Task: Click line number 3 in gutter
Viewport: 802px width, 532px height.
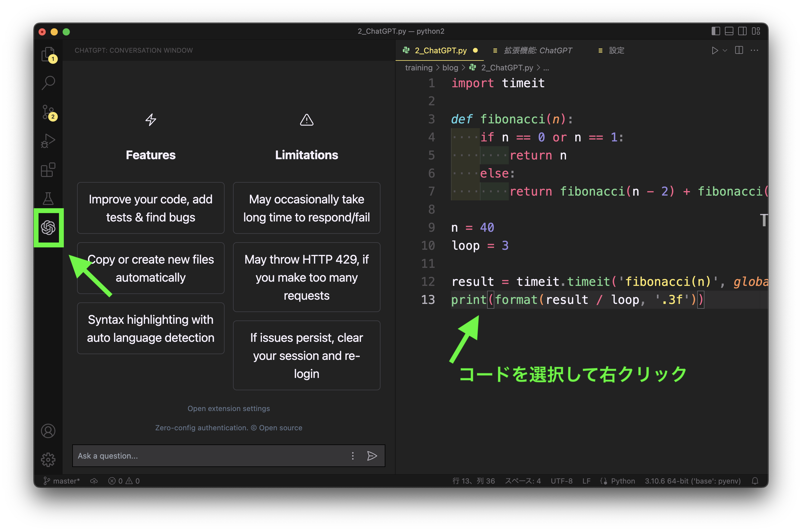Action: point(431,119)
